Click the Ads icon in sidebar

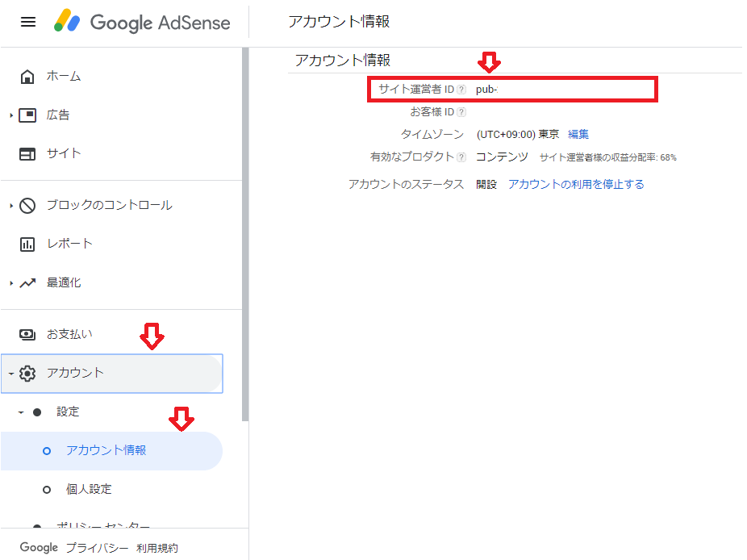[27, 115]
